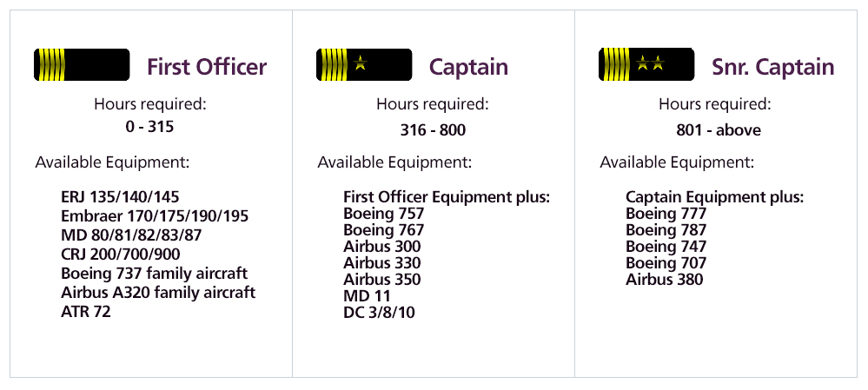Select Airbus 350 in Captain list

(x=381, y=280)
